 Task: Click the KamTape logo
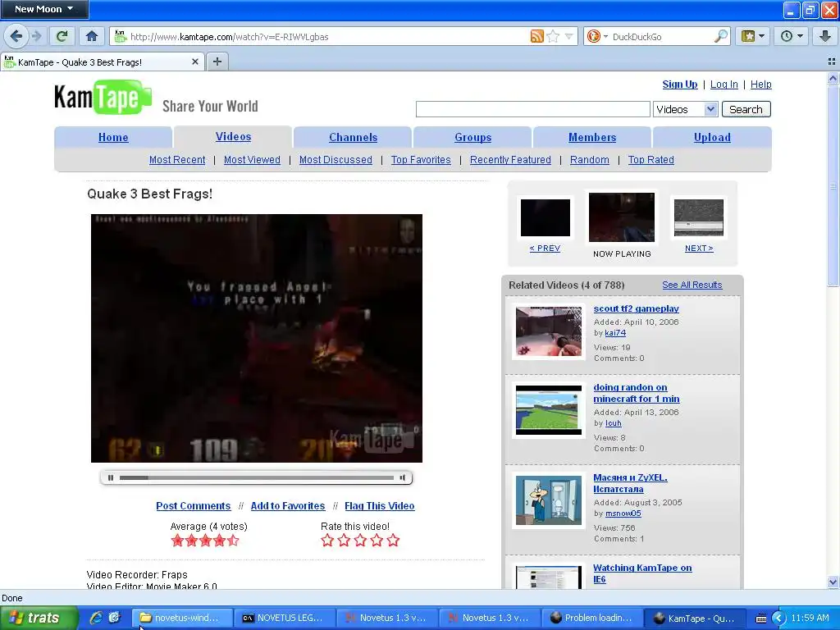103,97
